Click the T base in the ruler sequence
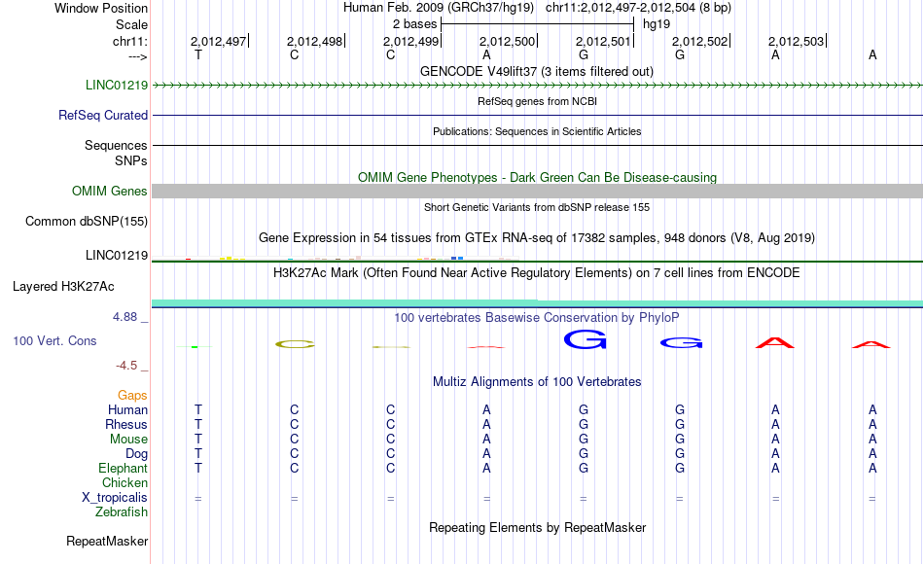The width and height of the screenshot is (924, 564). point(198,54)
